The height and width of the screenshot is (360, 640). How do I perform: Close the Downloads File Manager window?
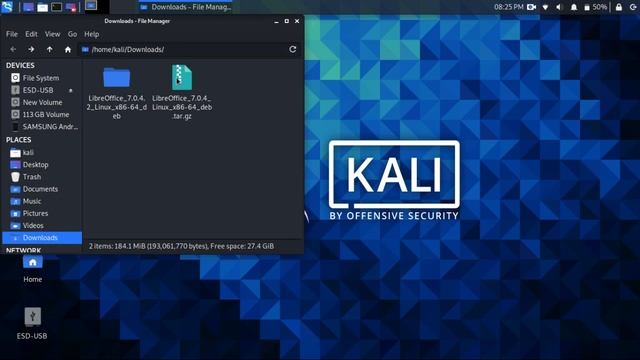297,21
